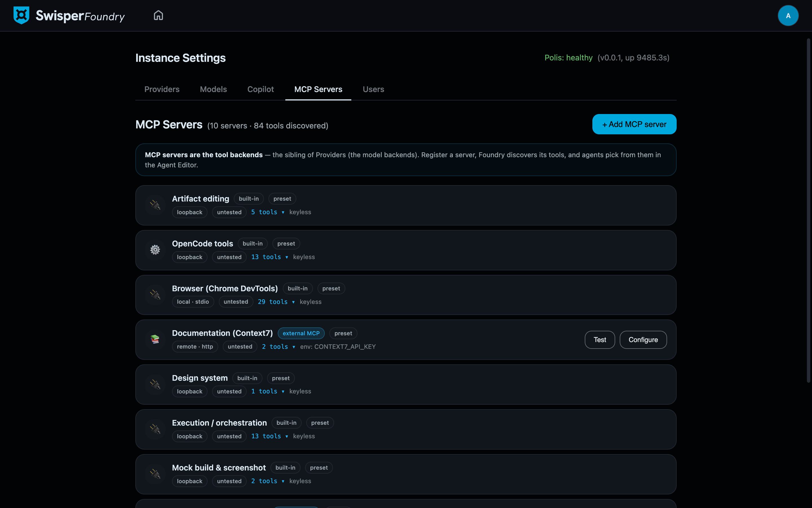Click 'preset' badge on OpenCode tools

tap(286, 244)
